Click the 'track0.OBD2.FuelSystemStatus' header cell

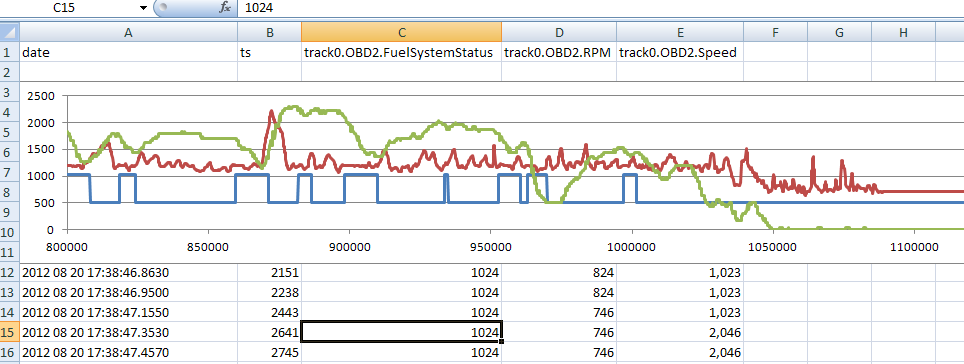pyautogui.click(x=401, y=53)
